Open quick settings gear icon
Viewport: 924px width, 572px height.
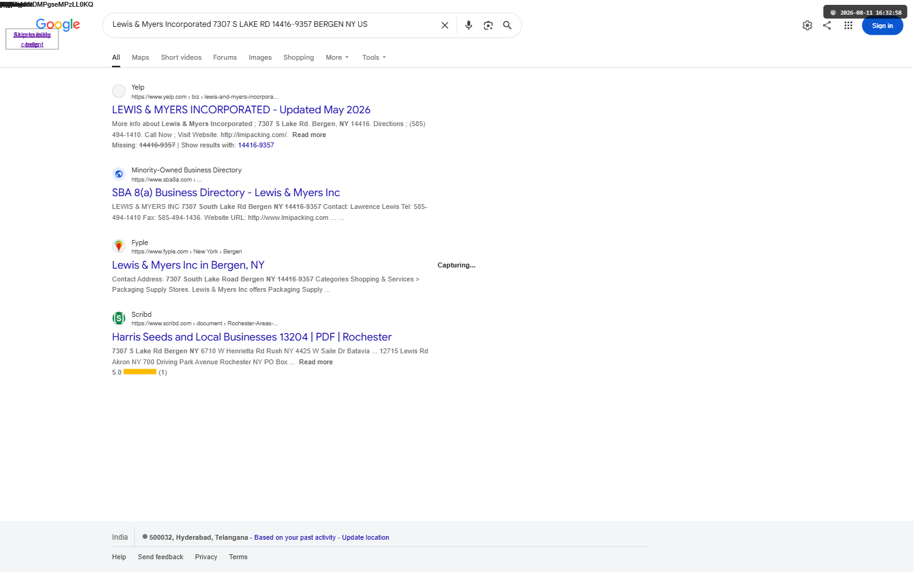coord(807,26)
